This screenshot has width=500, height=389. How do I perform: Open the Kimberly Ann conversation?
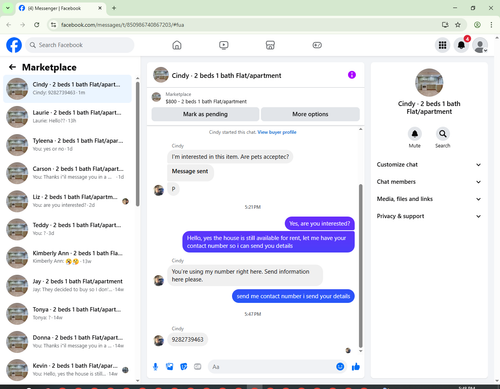67,257
